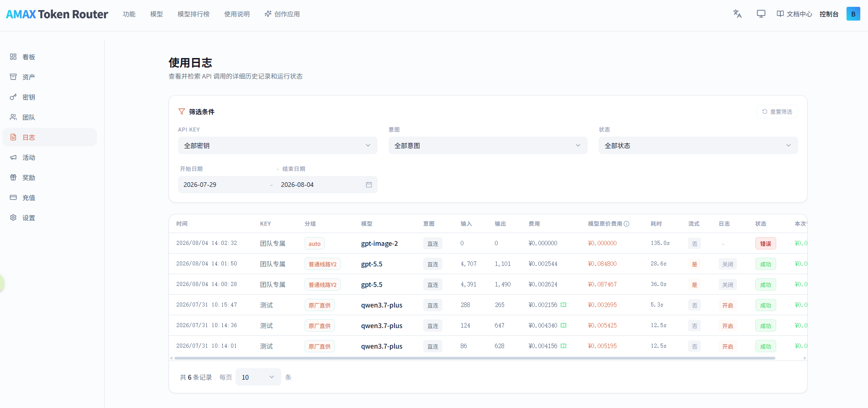Viewport: 868px width, 408px height.
Task: Click the 耗时 column header
Action: point(656,224)
